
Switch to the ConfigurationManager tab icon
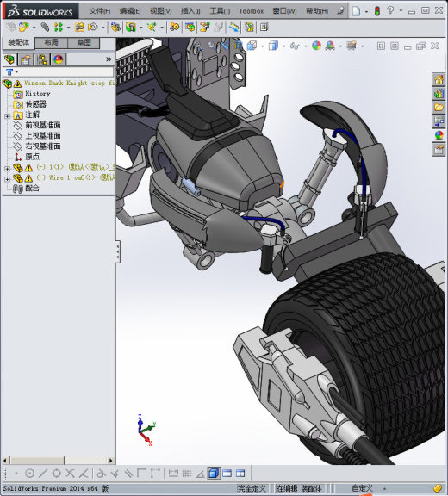(42, 59)
